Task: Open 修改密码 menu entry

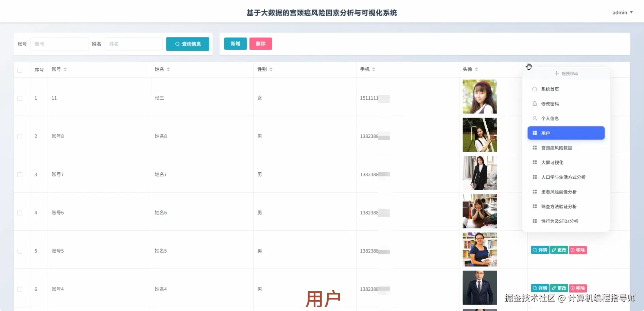Action: (x=566, y=104)
